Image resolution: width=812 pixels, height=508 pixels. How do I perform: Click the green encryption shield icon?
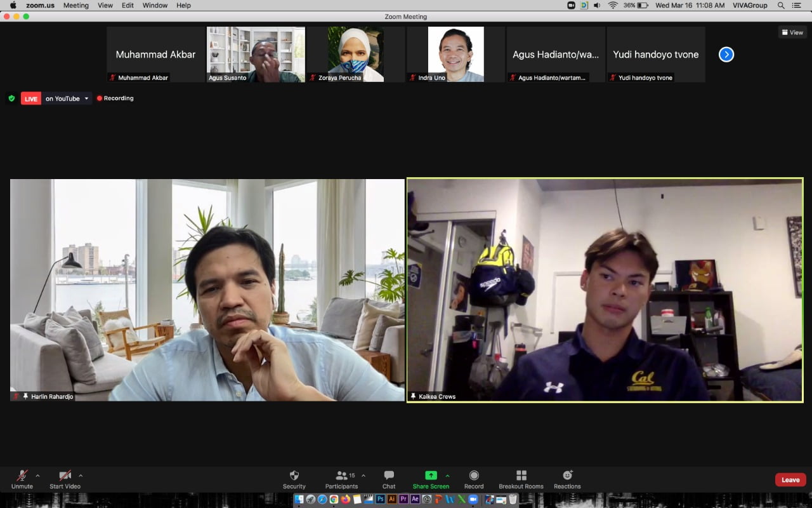[11, 98]
